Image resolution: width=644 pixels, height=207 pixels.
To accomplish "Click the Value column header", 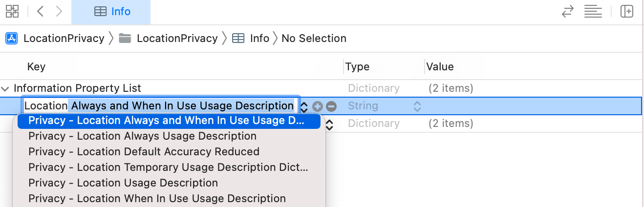I will 440,66.
